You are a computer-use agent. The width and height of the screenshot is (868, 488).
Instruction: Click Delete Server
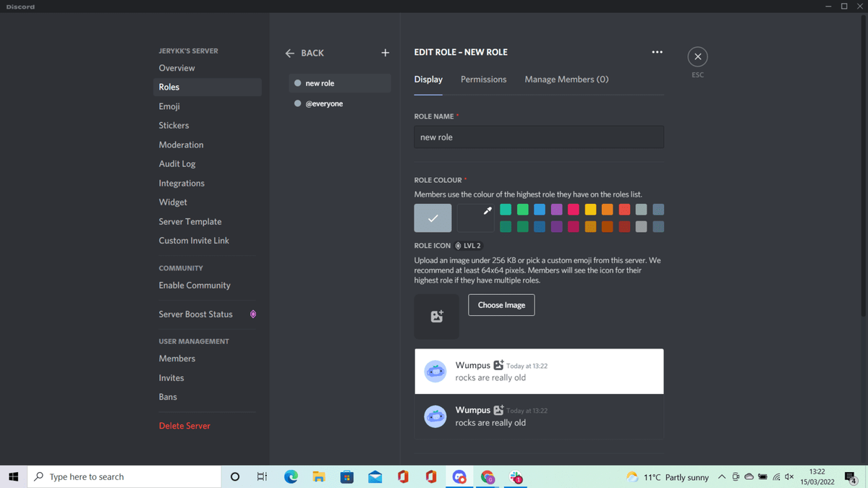[x=208, y=426]
